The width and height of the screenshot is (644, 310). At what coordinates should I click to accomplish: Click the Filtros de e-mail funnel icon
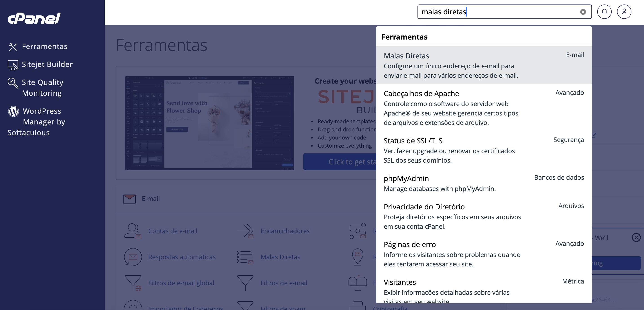pyautogui.click(x=245, y=283)
